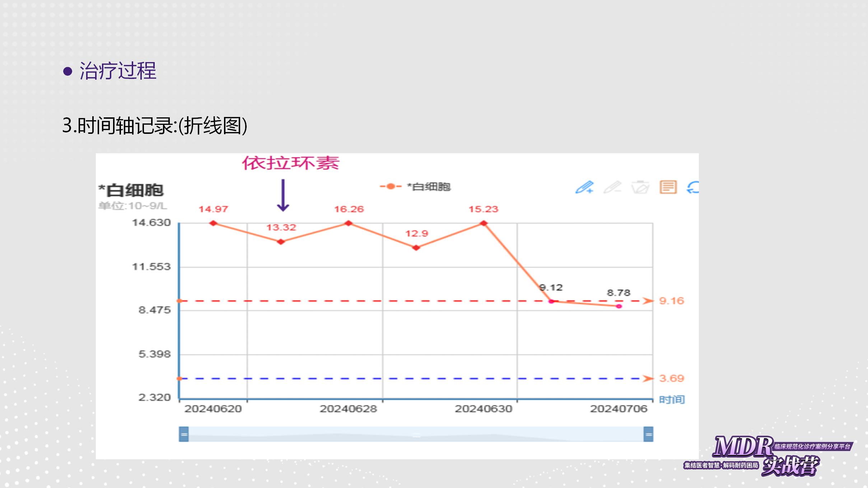Select the 14.97 data point
The height and width of the screenshot is (488, 868).
214,223
